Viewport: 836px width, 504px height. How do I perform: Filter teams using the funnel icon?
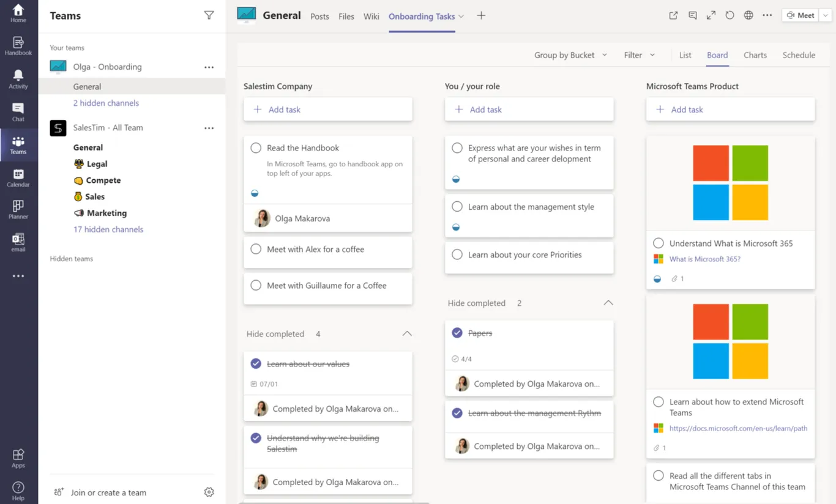(209, 15)
